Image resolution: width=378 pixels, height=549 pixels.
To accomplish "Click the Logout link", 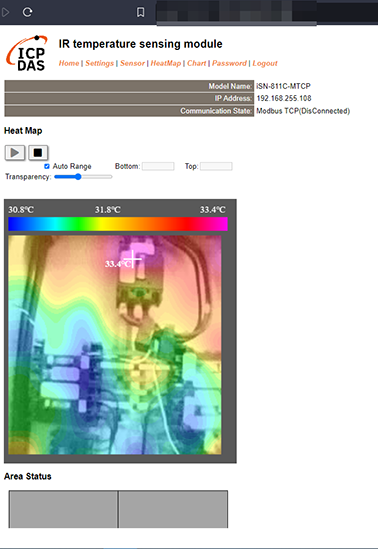I will [265, 63].
